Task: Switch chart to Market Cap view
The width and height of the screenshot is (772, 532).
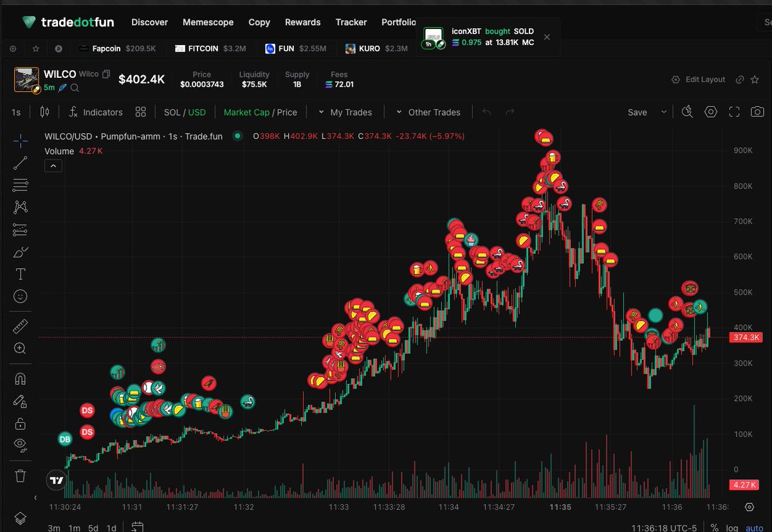Action: [246, 112]
